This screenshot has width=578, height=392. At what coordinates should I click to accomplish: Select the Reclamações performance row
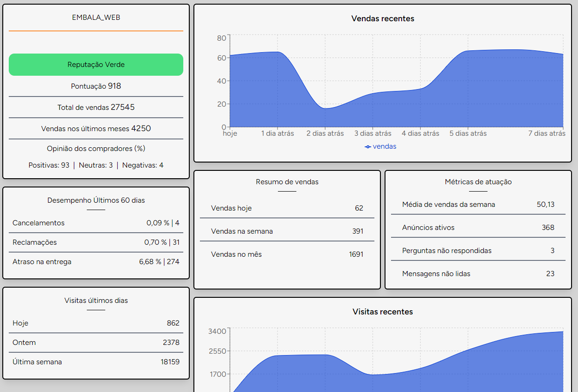tap(96, 242)
